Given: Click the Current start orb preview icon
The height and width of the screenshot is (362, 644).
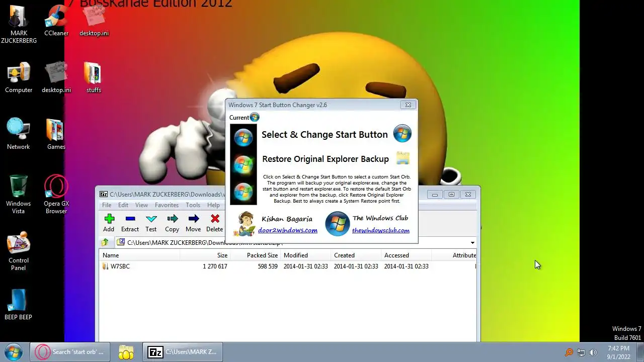Looking at the screenshot, I should pyautogui.click(x=255, y=117).
